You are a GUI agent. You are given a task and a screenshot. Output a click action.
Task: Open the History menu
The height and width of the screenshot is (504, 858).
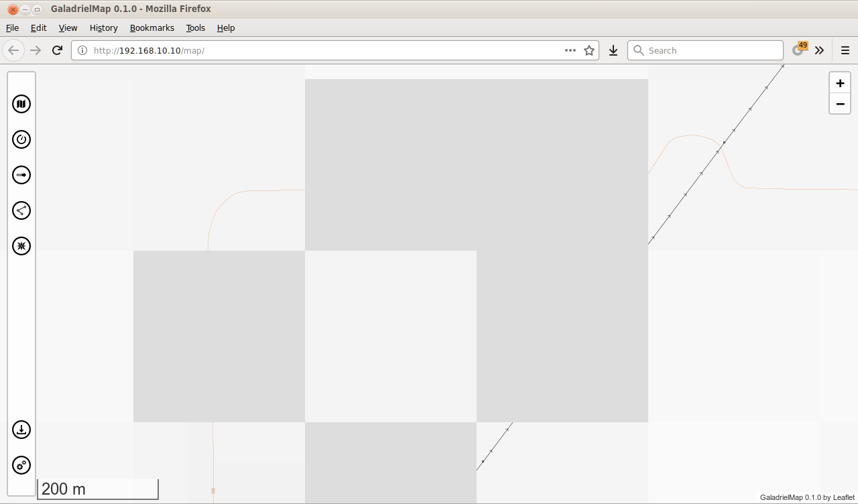point(103,27)
